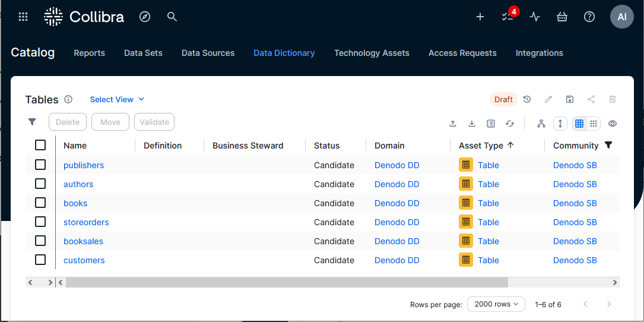Click the frozen pane right scroll arrow

point(50,283)
